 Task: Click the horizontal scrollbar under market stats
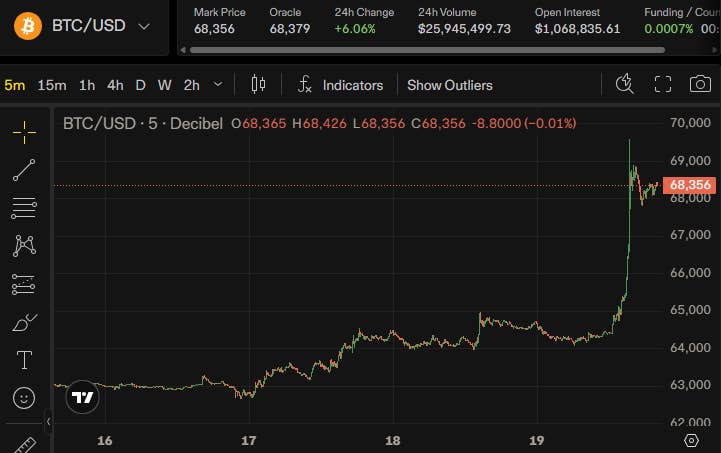427,50
